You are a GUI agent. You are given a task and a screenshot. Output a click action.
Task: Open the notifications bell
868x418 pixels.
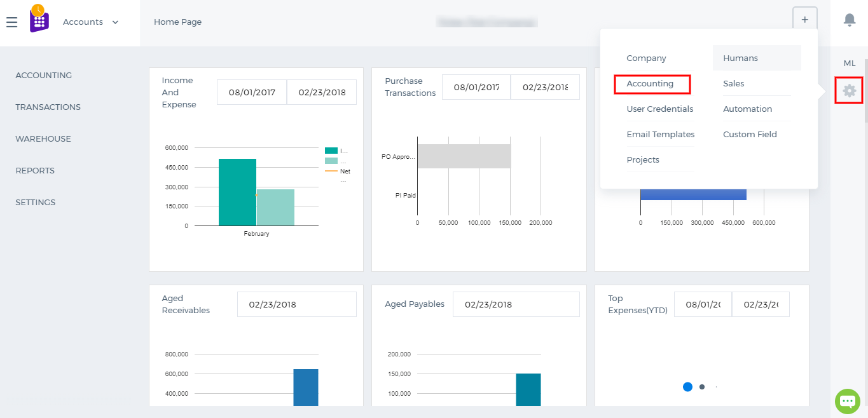click(850, 20)
